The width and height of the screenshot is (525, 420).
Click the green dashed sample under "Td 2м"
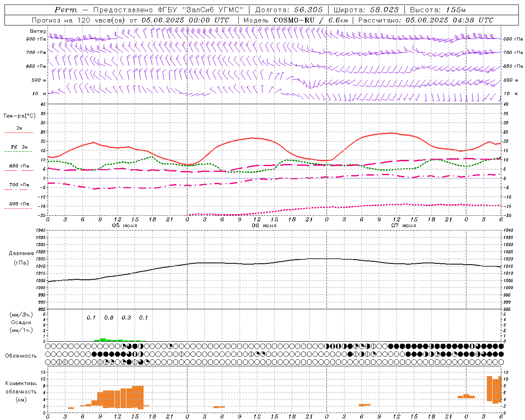click(x=18, y=152)
